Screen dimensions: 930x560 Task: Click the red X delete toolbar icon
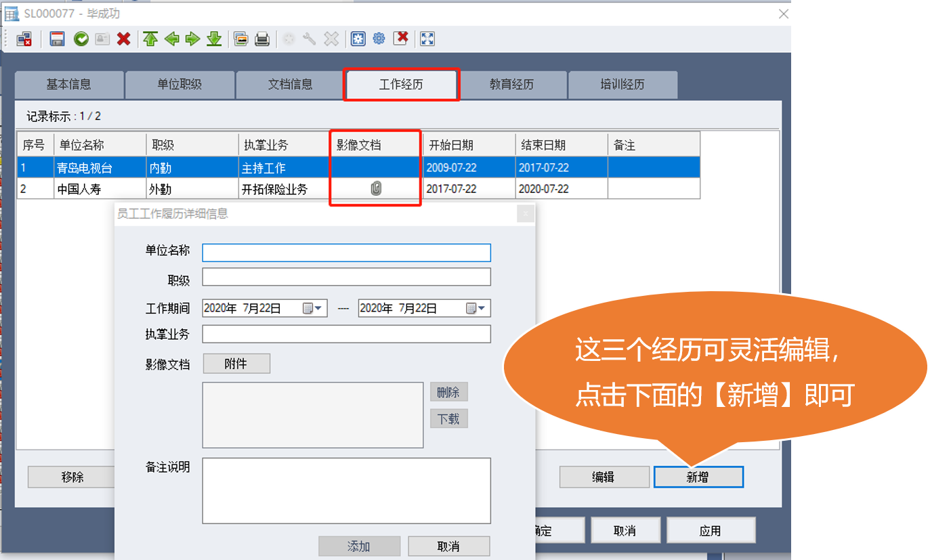(123, 39)
